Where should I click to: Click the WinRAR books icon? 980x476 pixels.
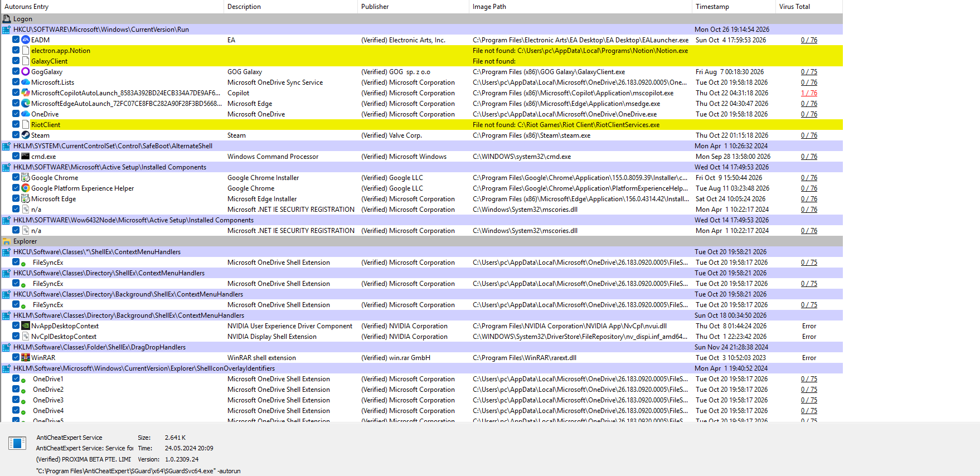[25, 358]
